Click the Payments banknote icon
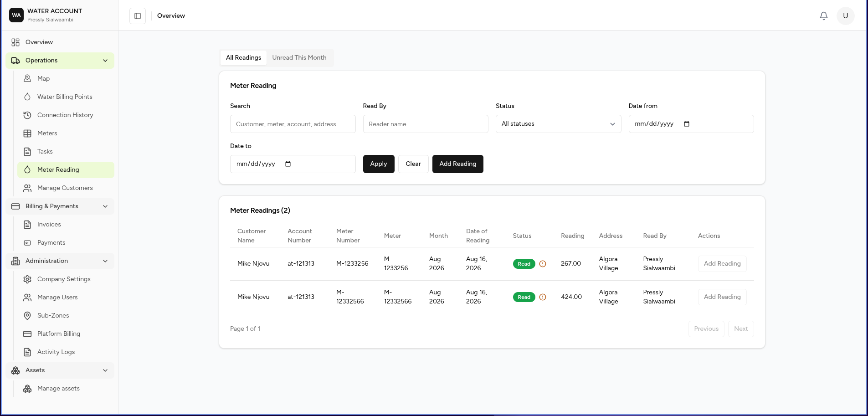The width and height of the screenshot is (868, 416). (x=27, y=243)
